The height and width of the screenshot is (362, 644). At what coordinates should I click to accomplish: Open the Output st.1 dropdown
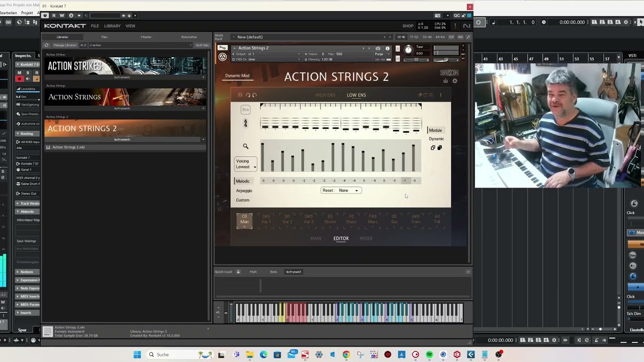pyautogui.click(x=267, y=54)
